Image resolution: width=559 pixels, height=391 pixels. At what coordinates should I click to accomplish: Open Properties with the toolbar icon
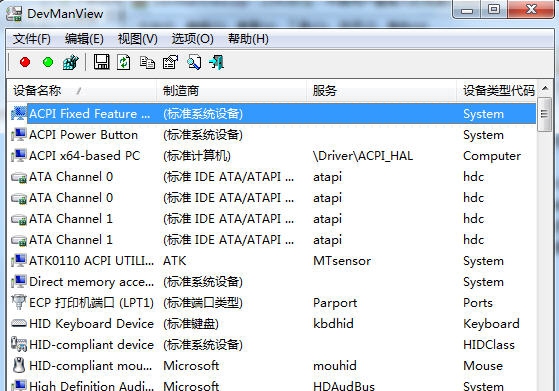[170, 62]
